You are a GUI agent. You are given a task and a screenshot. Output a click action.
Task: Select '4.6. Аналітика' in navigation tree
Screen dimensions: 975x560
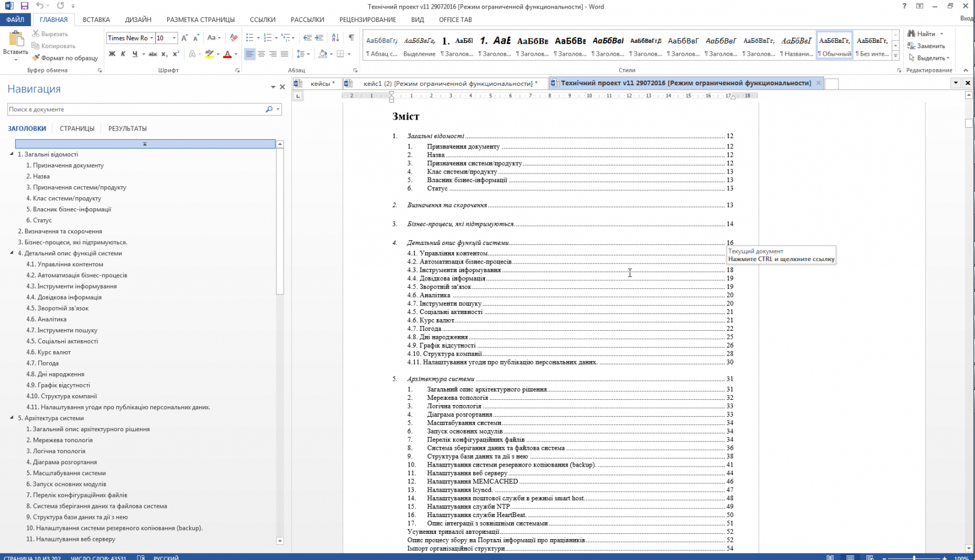point(46,319)
